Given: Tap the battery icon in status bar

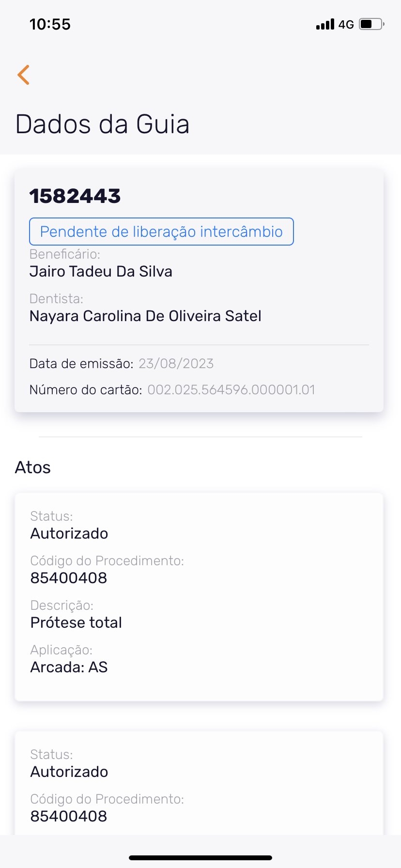Looking at the screenshot, I should 371,24.
